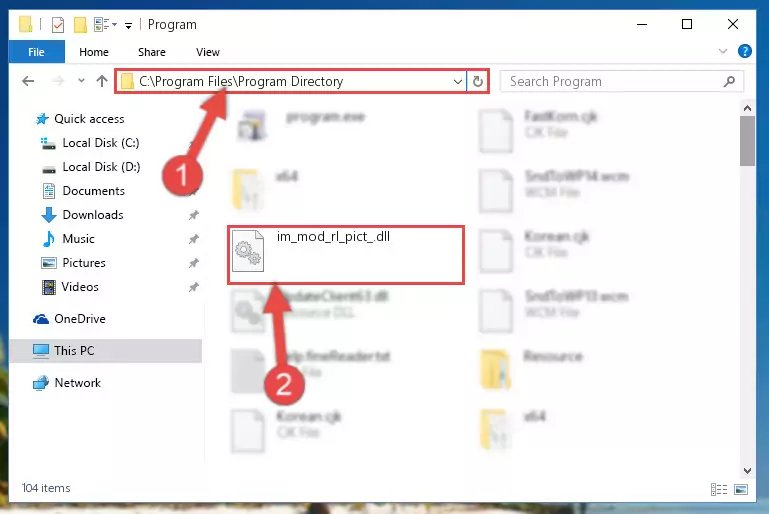
Task: Expand the address bar history dropdown
Action: pyautogui.click(x=457, y=81)
